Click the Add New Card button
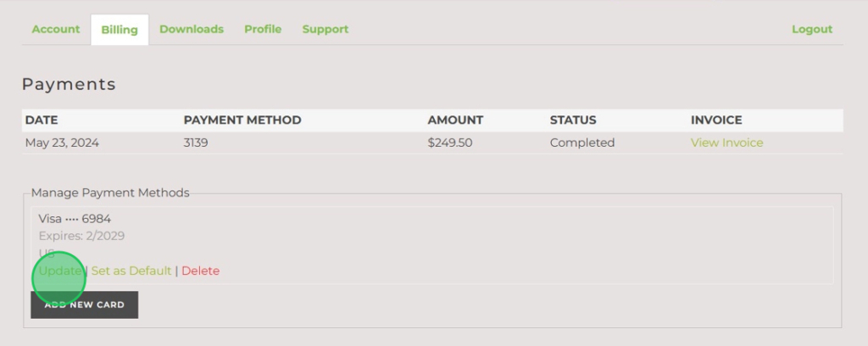Screen dimensions: 868x346 point(84,305)
